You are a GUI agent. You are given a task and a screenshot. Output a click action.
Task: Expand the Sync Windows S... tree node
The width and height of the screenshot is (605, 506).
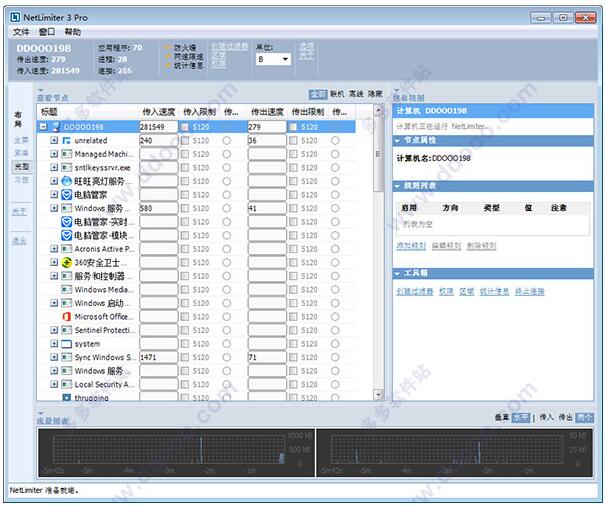click(54, 357)
